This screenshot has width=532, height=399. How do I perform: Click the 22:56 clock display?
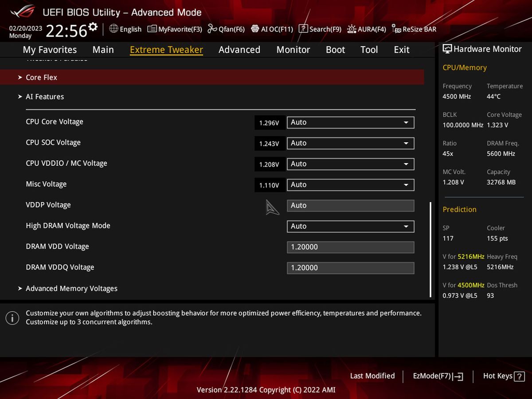pos(66,31)
